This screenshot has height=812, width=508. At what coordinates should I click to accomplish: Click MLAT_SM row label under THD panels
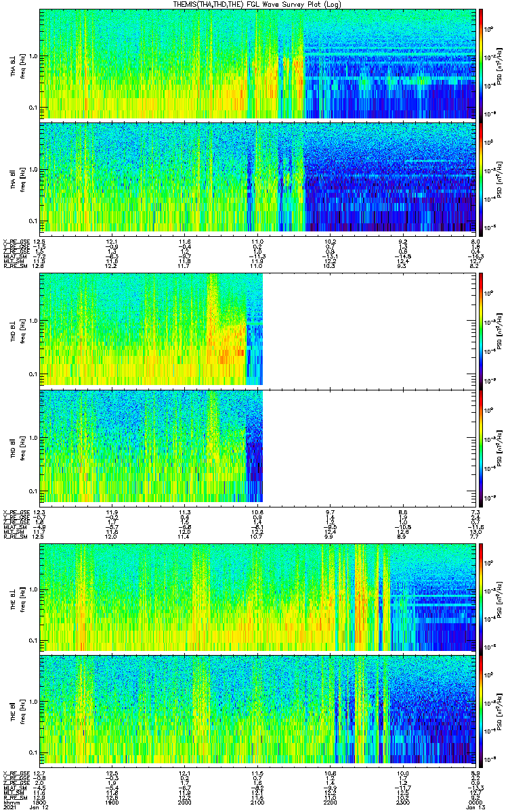14,526
